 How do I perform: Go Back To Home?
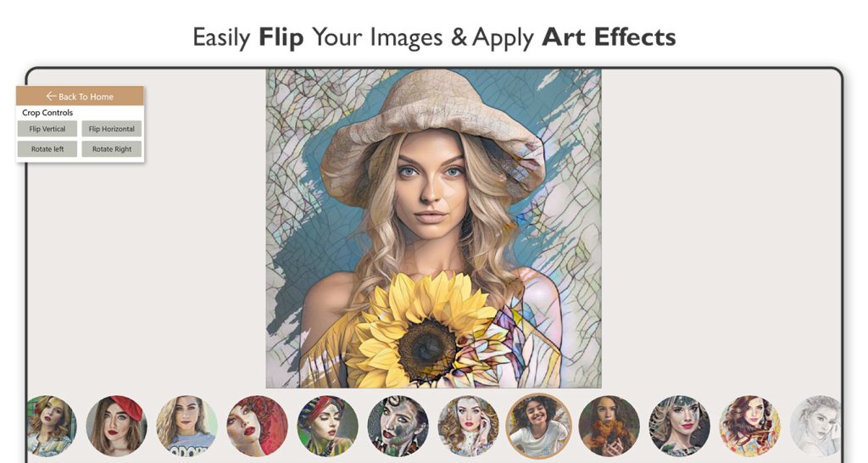(x=80, y=96)
